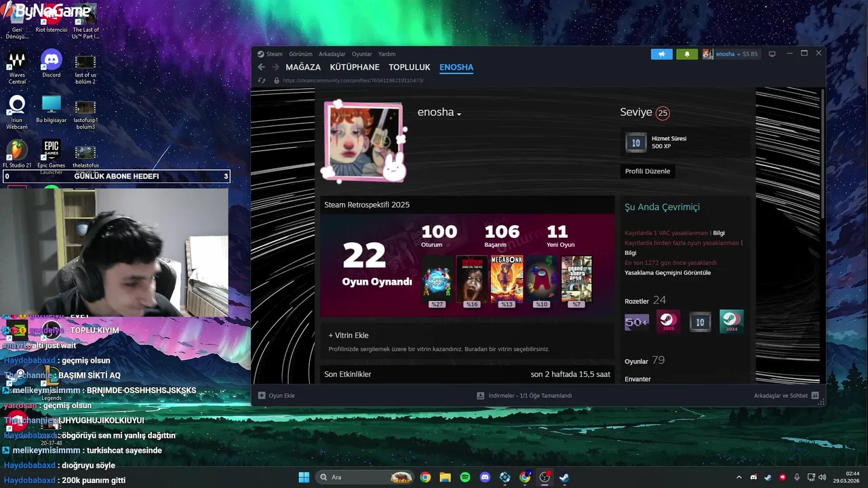
Task: Click the Profili Düzenle button
Action: click(648, 171)
